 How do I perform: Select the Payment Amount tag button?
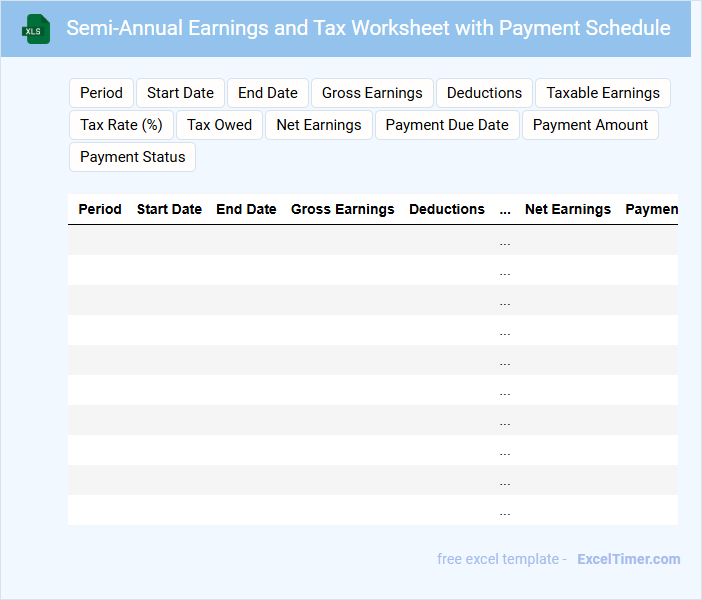(590, 125)
